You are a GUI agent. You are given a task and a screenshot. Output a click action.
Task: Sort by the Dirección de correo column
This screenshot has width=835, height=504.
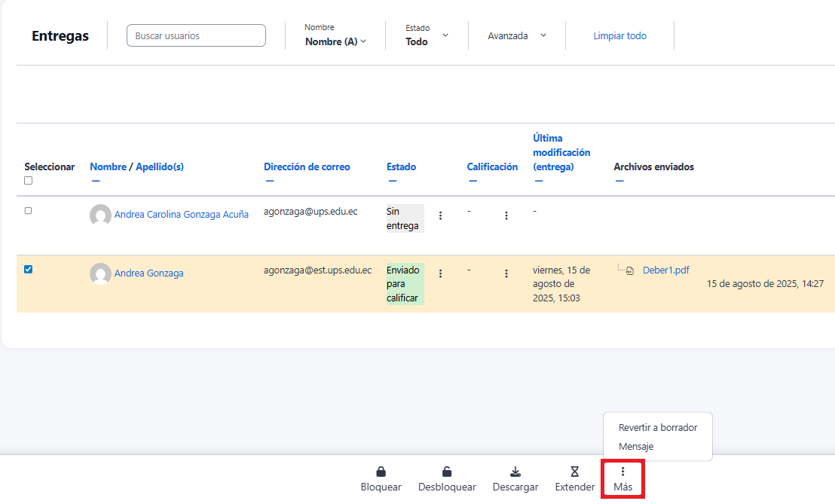click(x=307, y=166)
